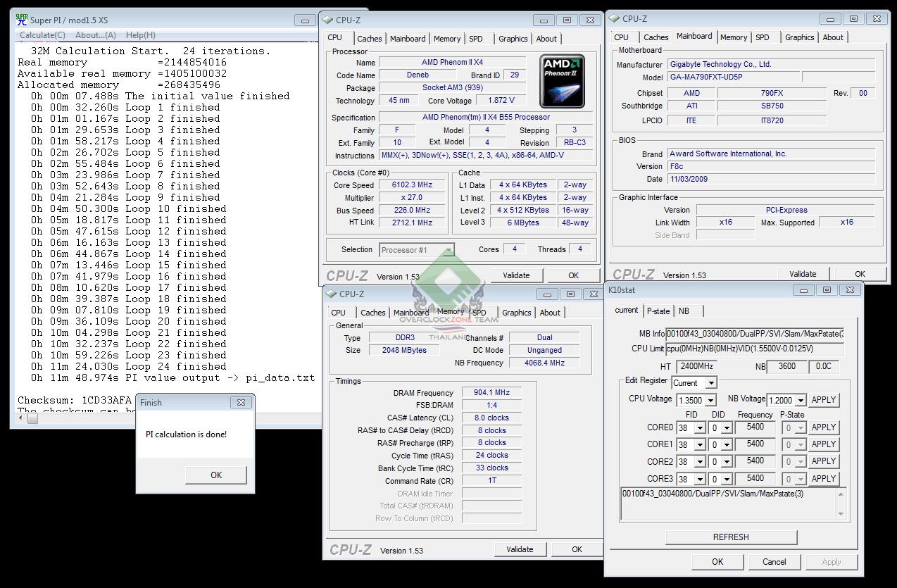Image resolution: width=897 pixels, height=588 pixels.
Task: Open About tab in CPU-Z CPU window
Action: pos(546,39)
